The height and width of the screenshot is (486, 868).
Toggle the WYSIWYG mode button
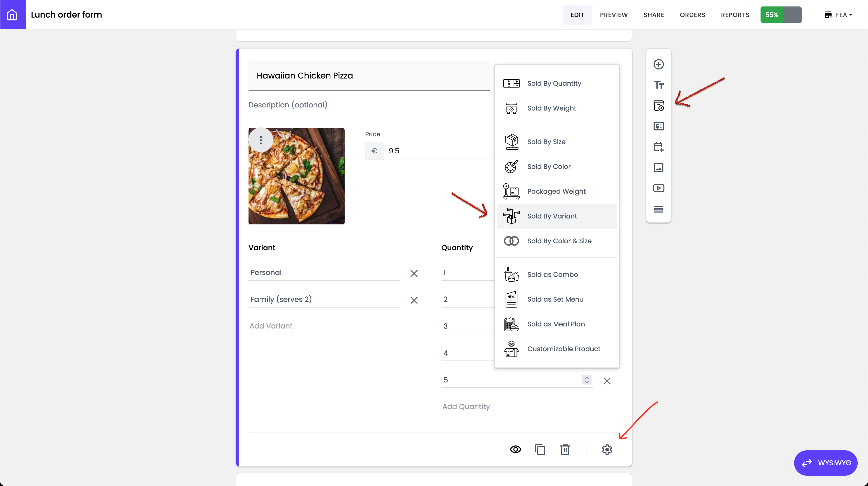(826, 463)
